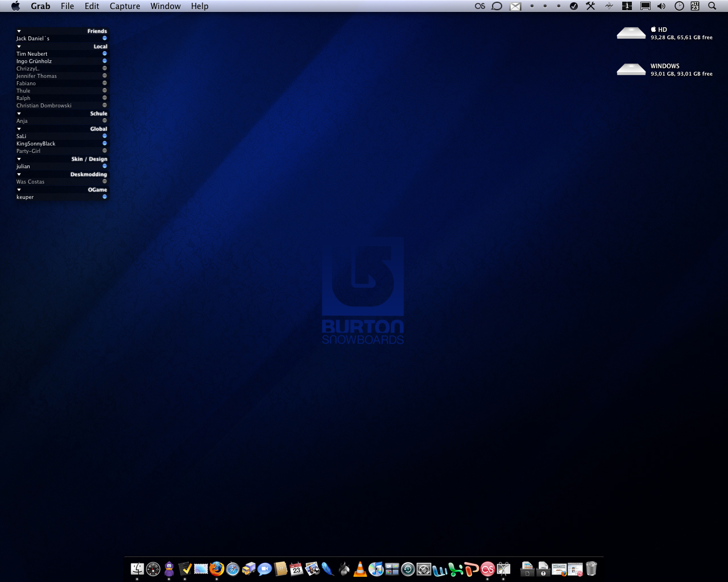The height and width of the screenshot is (582, 728).
Task: Open iCal calendar in the dock
Action: click(x=296, y=569)
